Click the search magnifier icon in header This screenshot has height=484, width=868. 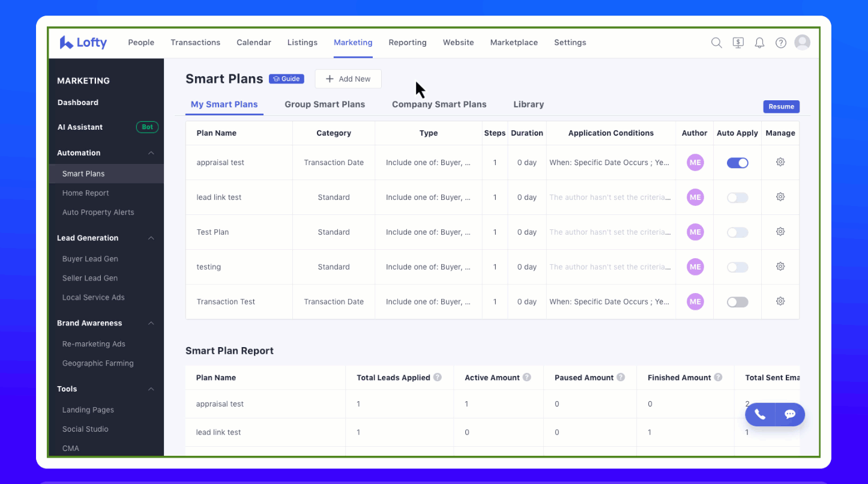click(716, 43)
